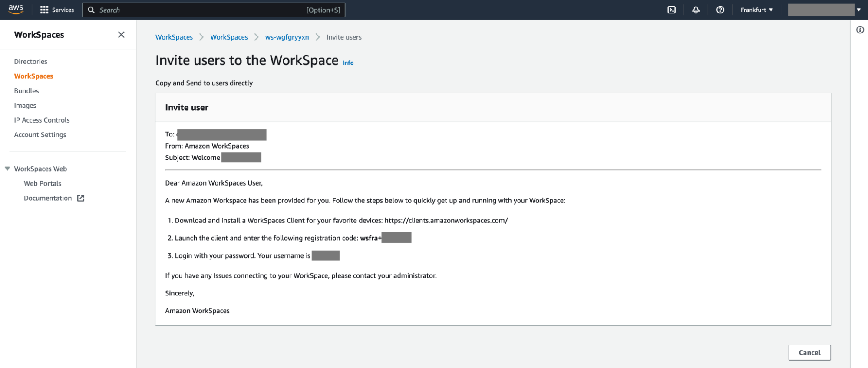Screen dimensions: 868x368
Task: Click the 'A new Amazon Workspace has been provided' sentence
Action: (365, 201)
